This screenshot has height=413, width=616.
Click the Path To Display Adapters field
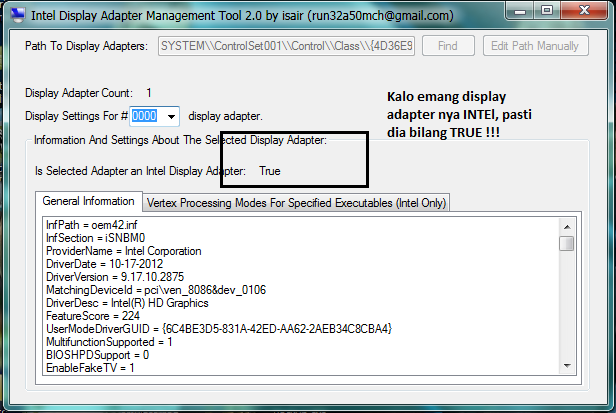click(286, 46)
